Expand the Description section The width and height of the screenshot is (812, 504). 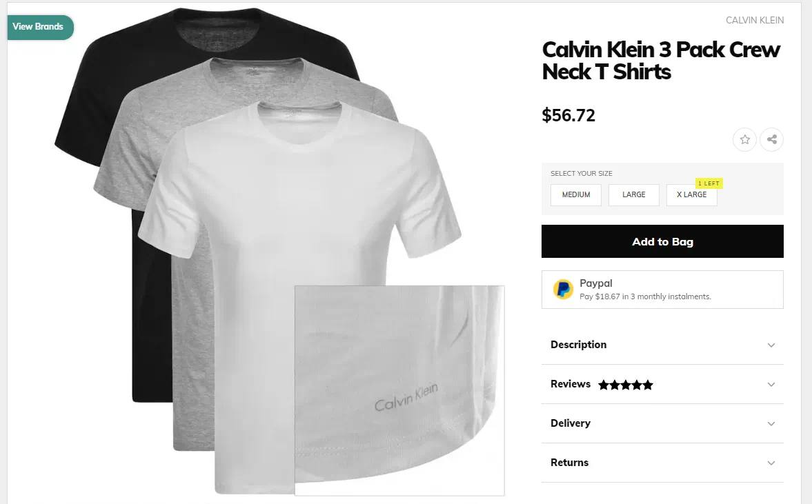662,345
